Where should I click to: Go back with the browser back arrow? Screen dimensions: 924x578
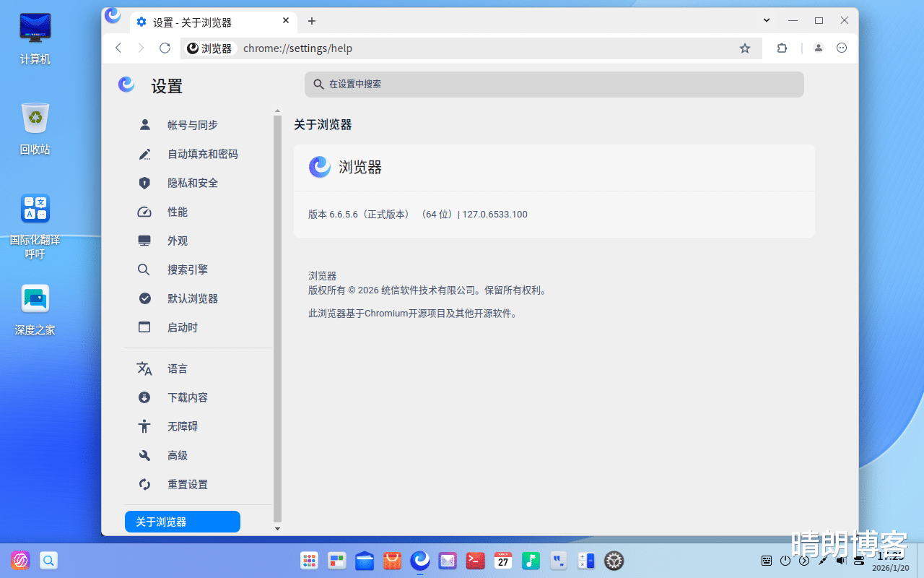[118, 48]
